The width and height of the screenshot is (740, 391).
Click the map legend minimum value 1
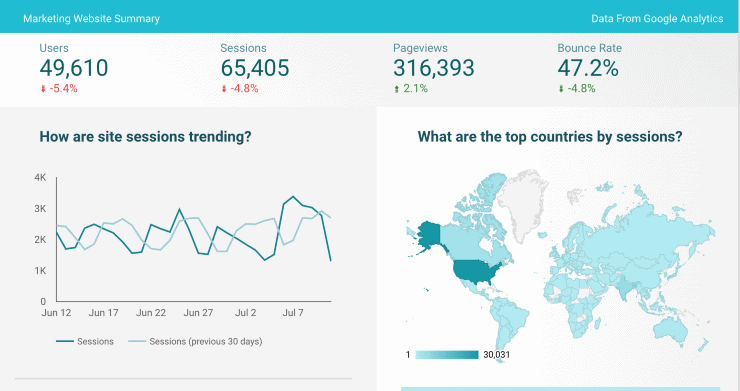point(408,355)
